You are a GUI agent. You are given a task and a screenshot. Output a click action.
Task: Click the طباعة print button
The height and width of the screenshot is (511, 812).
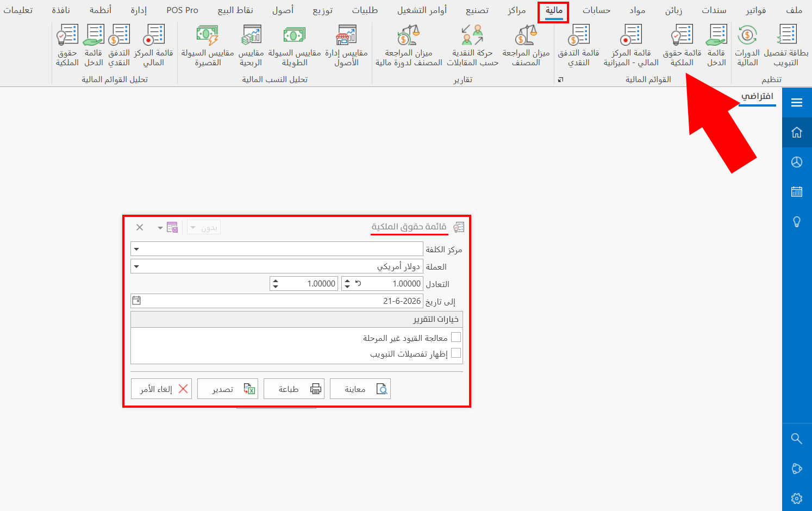click(294, 389)
